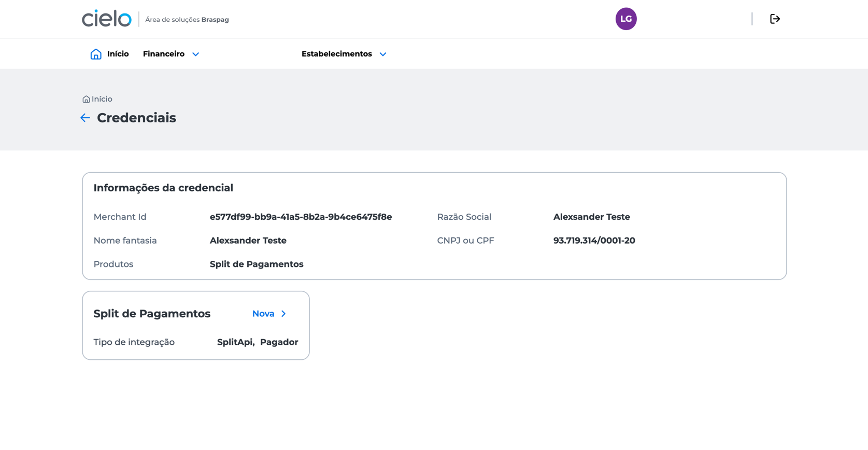Click the breadcrumb home icon
The height and width of the screenshot is (450, 868).
(x=86, y=99)
